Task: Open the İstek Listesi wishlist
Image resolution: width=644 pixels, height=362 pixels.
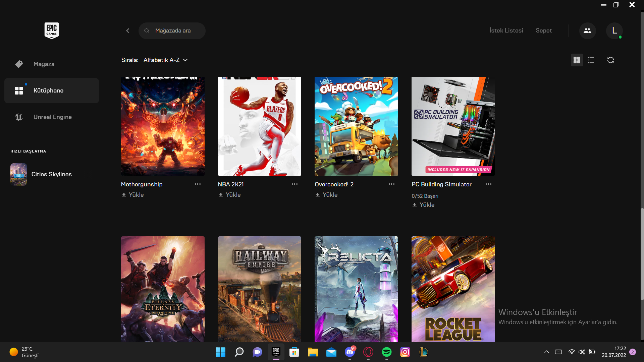Action: (506, 31)
